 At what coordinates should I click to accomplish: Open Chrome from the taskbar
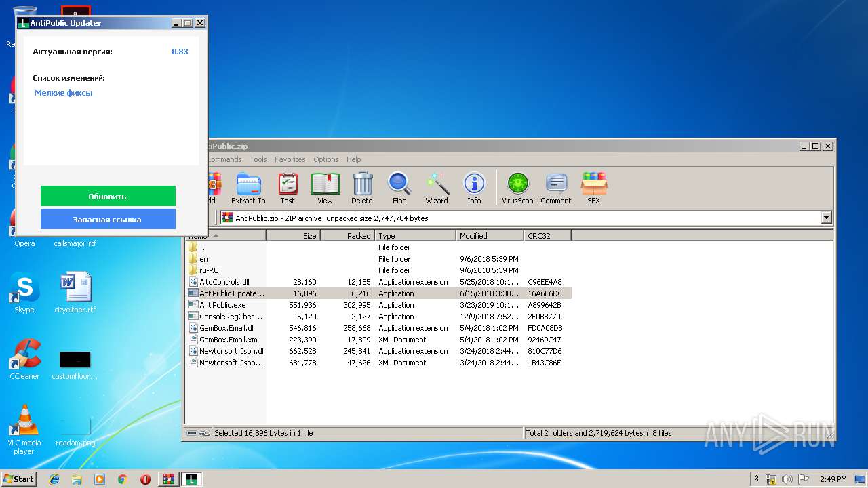point(122,479)
